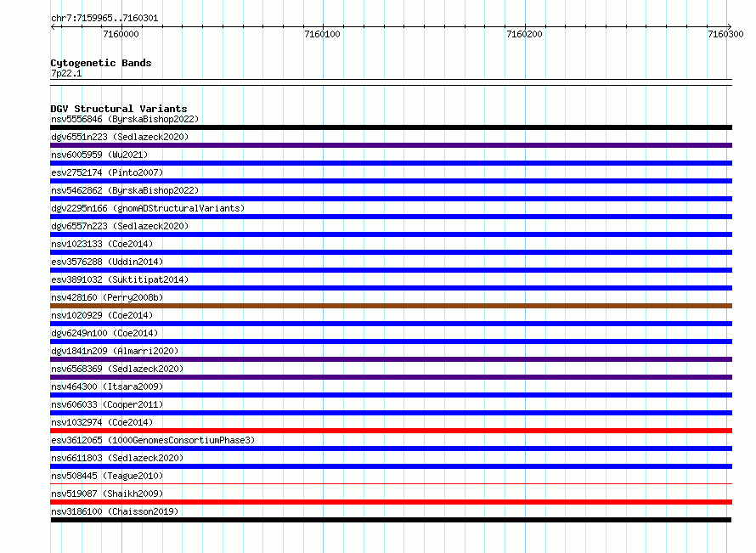Click the blue bar under esv3576288
756x553 pixels.
click(391, 270)
